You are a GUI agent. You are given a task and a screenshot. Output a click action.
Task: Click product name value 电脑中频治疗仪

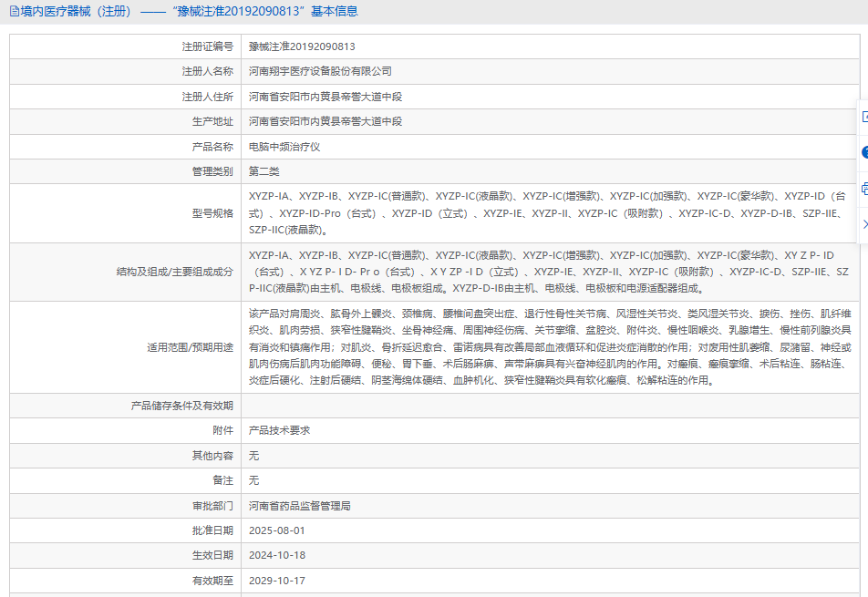tap(284, 147)
